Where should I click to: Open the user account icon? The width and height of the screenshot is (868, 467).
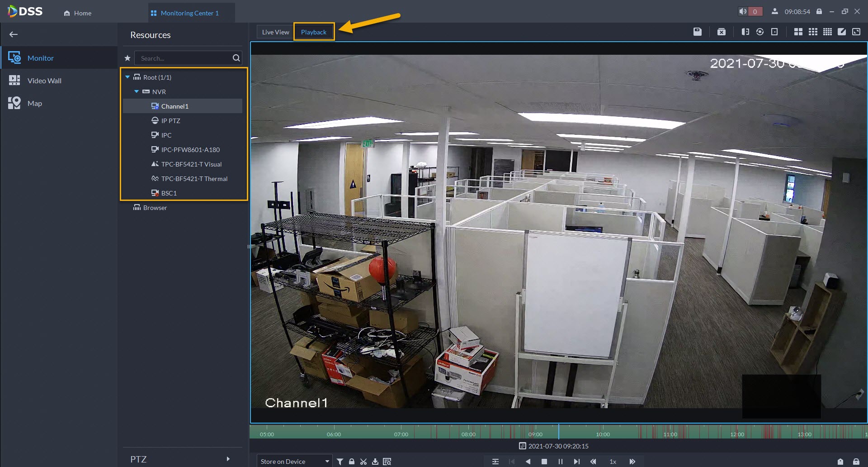coord(775,11)
